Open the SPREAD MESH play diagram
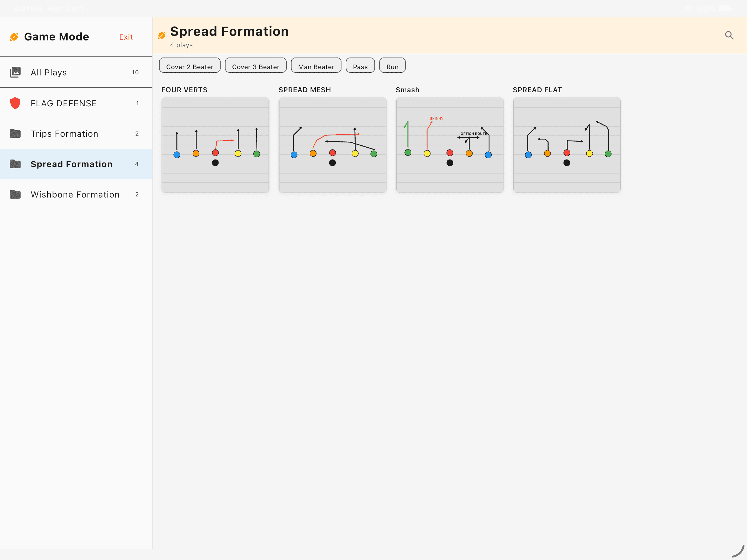 pyautogui.click(x=333, y=145)
